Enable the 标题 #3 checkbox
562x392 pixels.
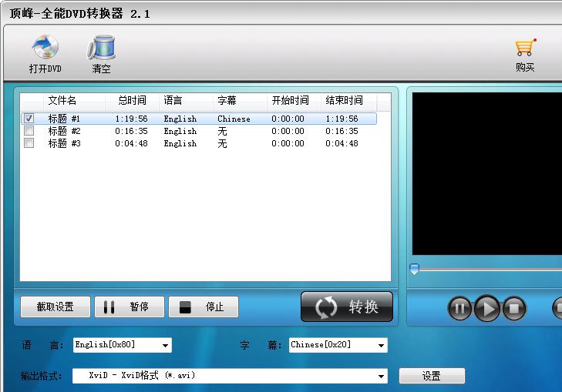point(29,143)
